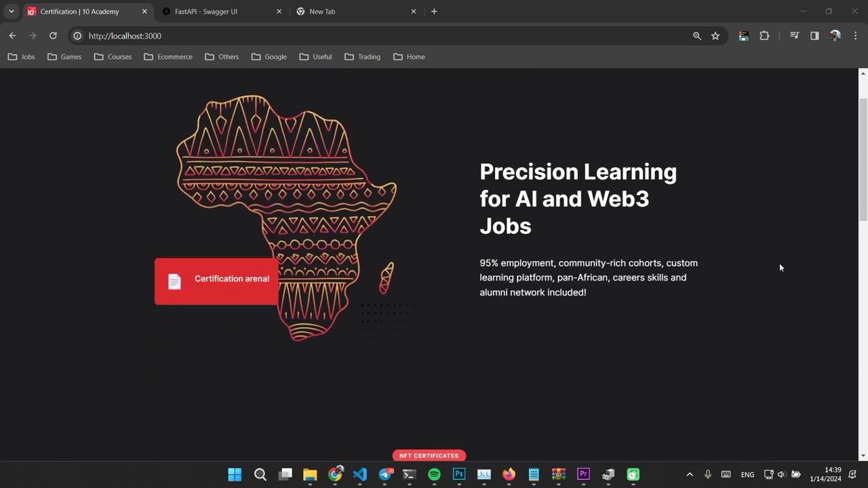Open the Trading bookmark folder
868x488 pixels.
click(x=362, y=57)
